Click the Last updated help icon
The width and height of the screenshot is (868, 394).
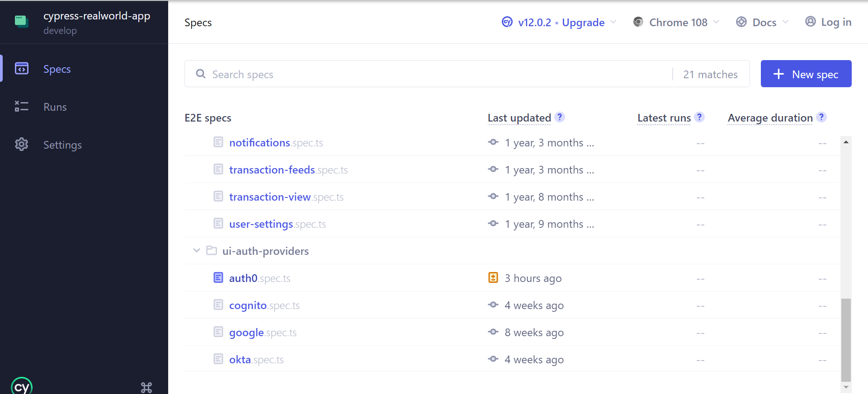tap(560, 117)
